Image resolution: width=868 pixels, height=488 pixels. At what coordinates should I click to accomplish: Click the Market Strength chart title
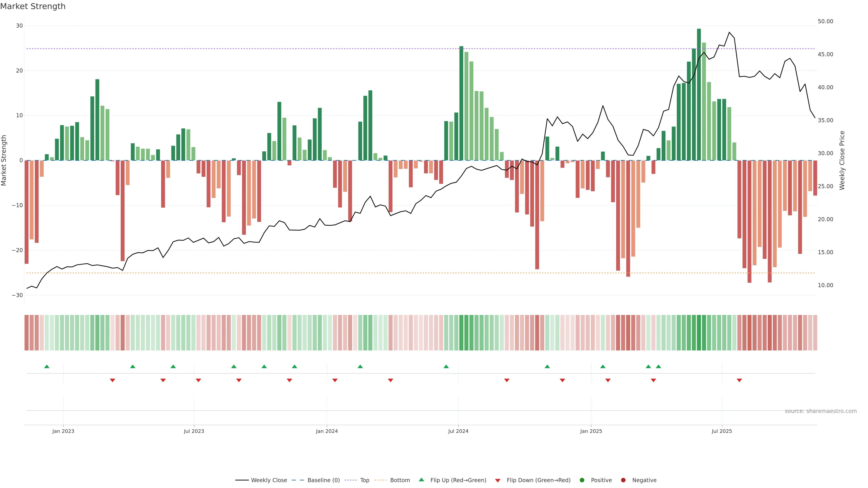(x=33, y=6)
